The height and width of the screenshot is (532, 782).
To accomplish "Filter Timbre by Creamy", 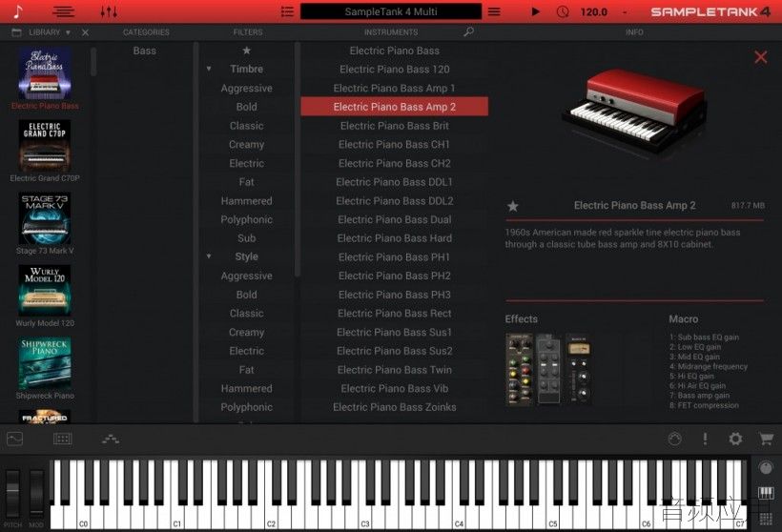I will [246, 145].
